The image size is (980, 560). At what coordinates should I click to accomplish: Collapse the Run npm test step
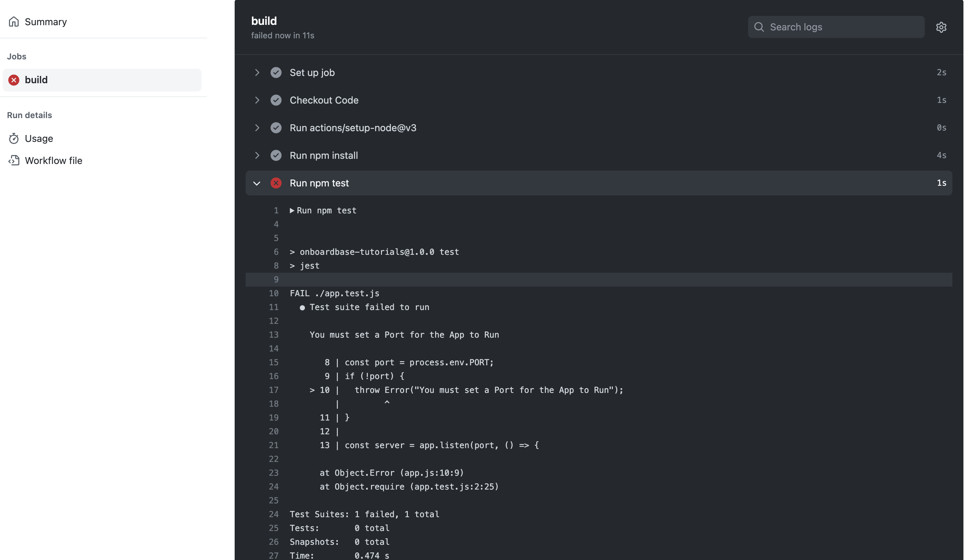click(x=257, y=183)
